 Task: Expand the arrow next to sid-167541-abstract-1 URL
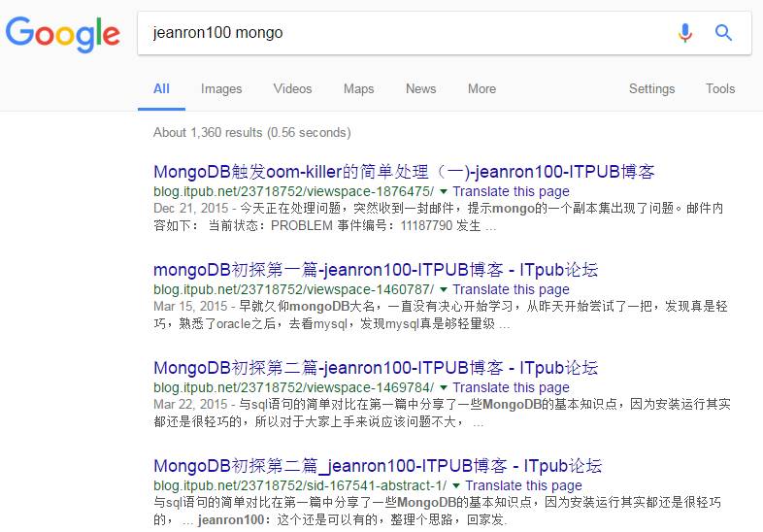point(456,485)
